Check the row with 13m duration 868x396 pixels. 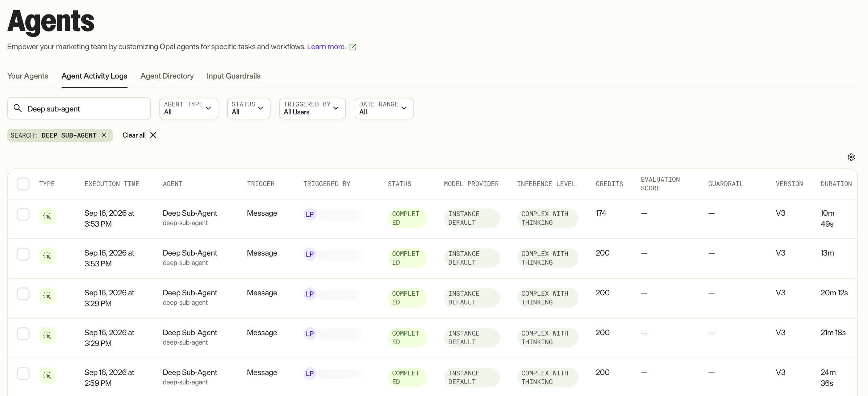tap(23, 254)
